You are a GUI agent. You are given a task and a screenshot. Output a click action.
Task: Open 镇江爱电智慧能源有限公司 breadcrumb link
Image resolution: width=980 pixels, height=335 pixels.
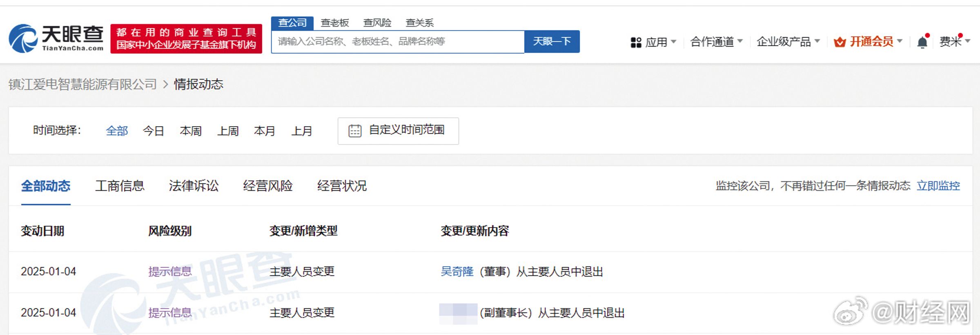[82, 85]
